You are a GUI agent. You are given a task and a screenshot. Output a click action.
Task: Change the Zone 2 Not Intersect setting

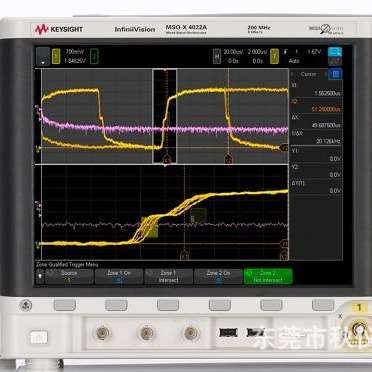click(x=268, y=277)
